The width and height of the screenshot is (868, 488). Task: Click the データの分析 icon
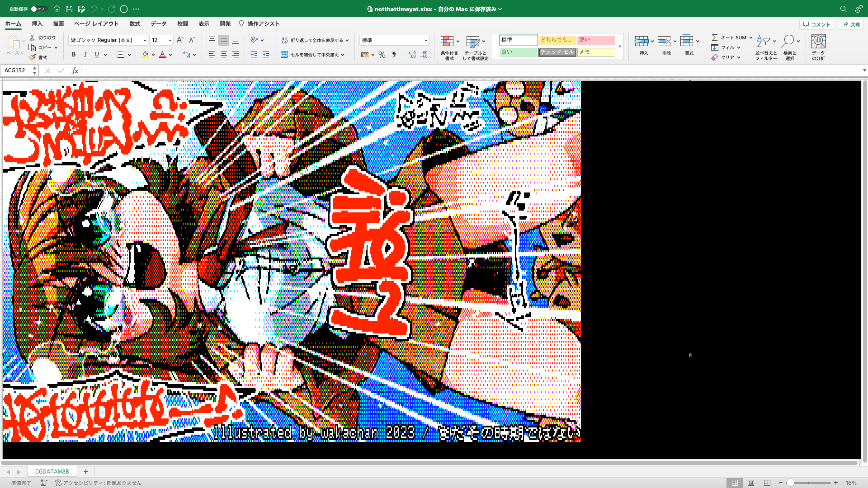pyautogui.click(x=818, y=42)
